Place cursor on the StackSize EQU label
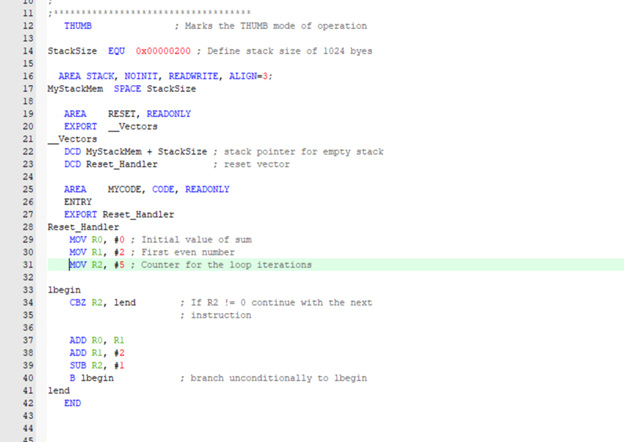Viewport: 624px width, 442px height. (70, 50)
